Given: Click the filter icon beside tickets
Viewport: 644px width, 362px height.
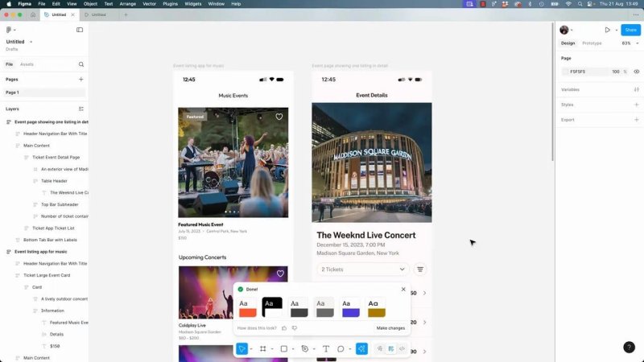Looking at the screenshot, I should pos(420,269).
